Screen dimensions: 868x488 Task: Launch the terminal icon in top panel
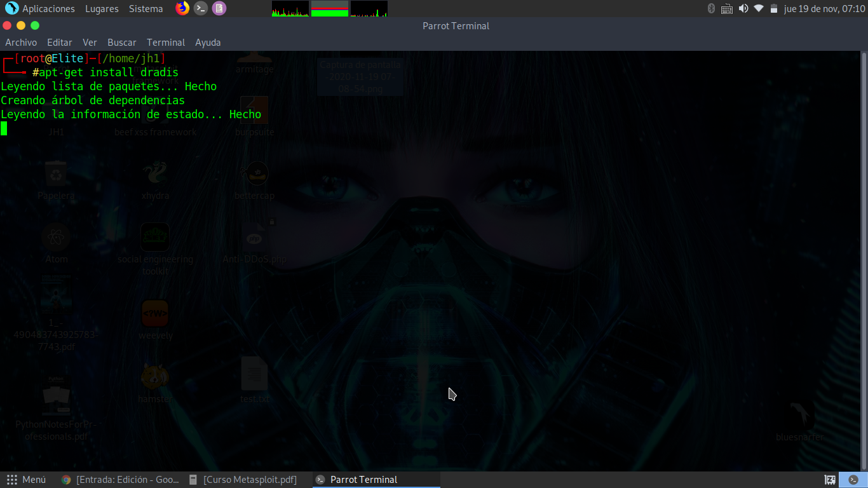[x=201, y=8]
